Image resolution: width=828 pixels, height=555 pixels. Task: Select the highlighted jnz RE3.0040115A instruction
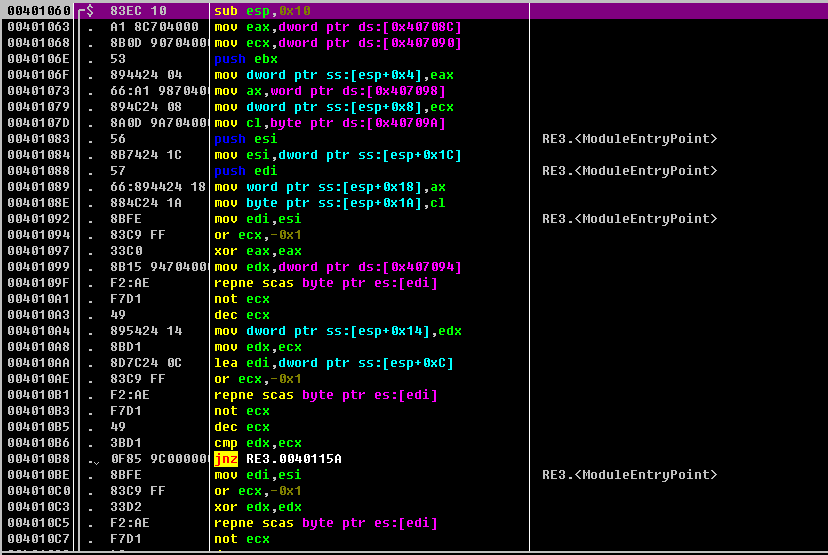(x=278, y=459)
